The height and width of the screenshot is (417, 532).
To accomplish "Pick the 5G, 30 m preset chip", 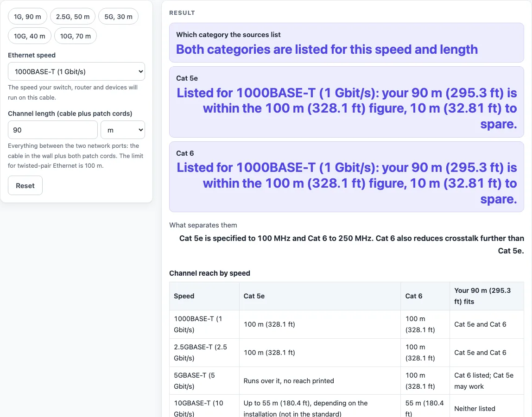I will point(119,16).
